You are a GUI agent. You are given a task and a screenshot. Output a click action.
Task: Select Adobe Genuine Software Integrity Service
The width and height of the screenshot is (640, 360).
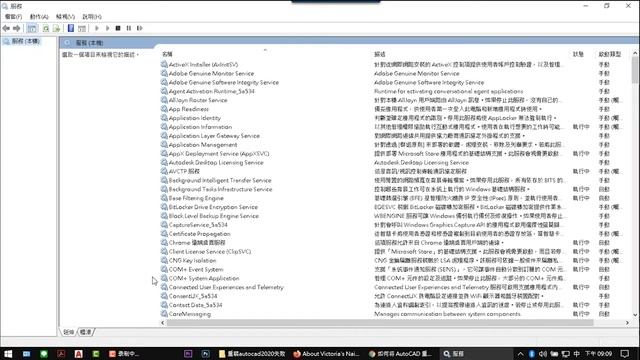(x=224, y=82)
